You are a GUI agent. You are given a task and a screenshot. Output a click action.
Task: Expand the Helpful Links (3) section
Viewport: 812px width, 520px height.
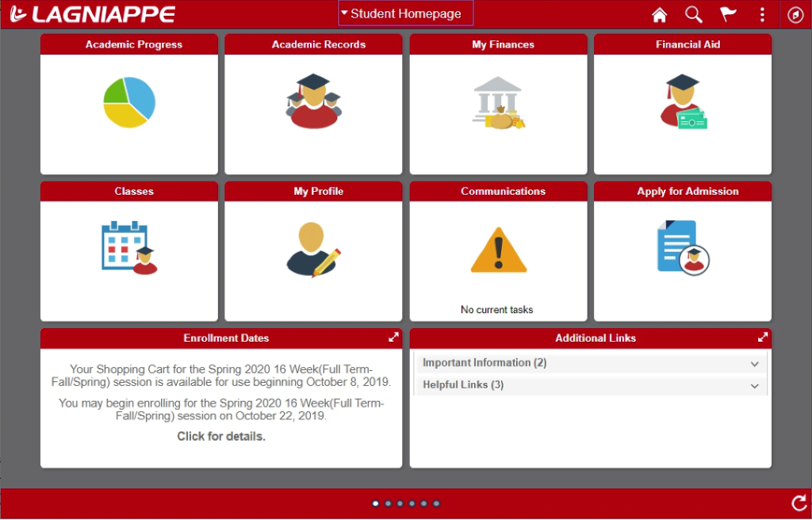[591, 385]
